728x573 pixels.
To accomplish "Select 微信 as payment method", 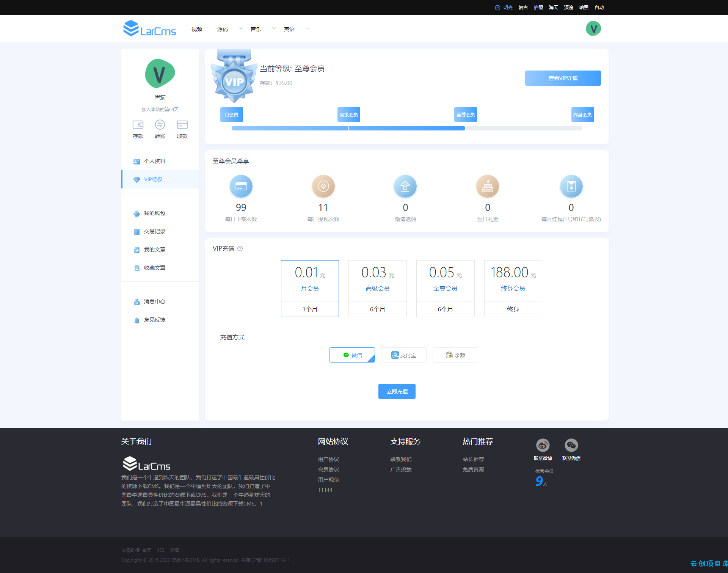I will [352, 355].
